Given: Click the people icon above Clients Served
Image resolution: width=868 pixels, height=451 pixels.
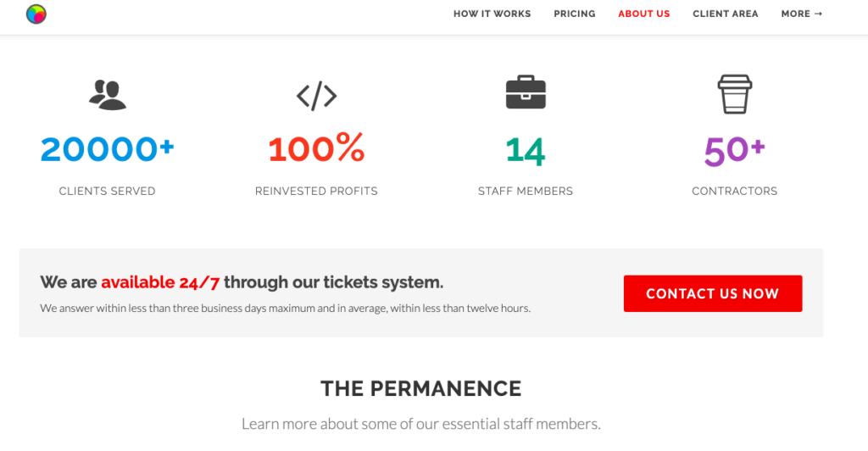Looking at the screenshot, I should 108,95.
